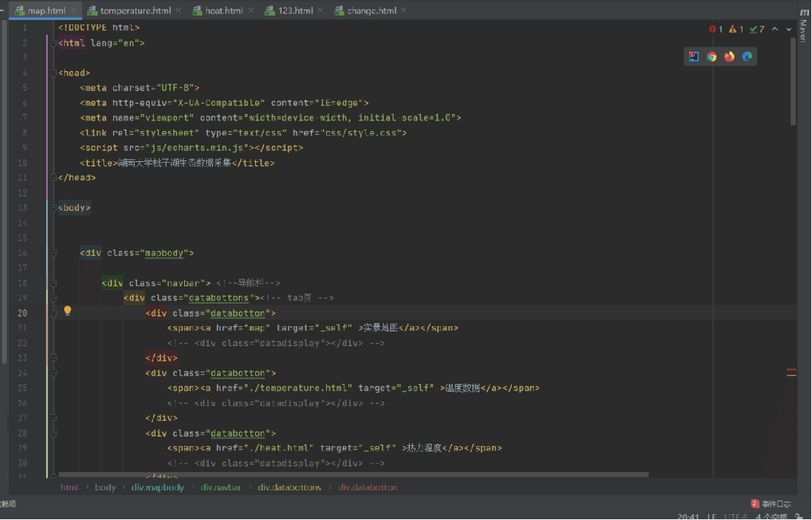812x520 pixels.
Task: Select html in the breadcrumb bar
Action: point(70,487)
